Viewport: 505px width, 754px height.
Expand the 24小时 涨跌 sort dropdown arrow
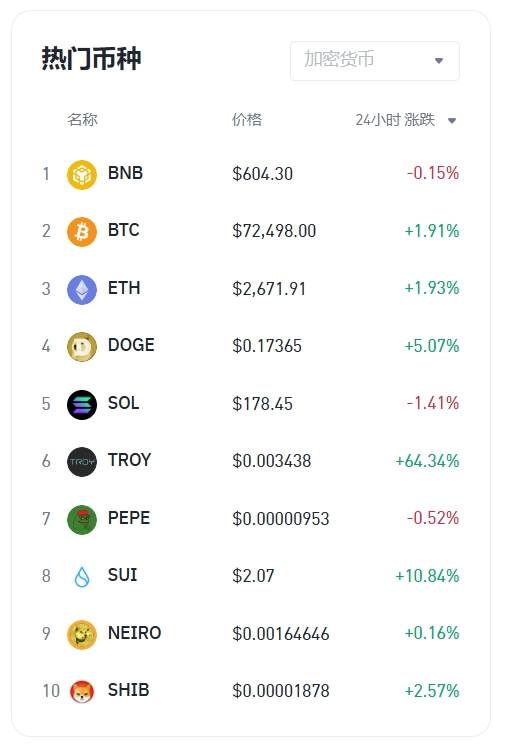point(452,121)
